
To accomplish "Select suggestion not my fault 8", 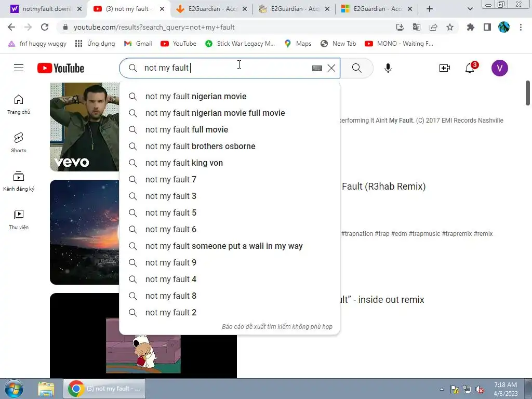I will point(229,296).
